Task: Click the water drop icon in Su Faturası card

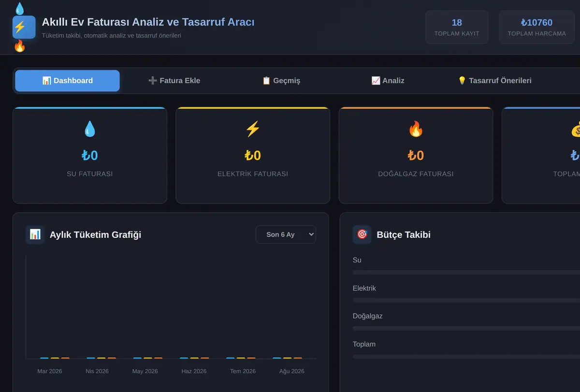Action: tap(90, 129)
